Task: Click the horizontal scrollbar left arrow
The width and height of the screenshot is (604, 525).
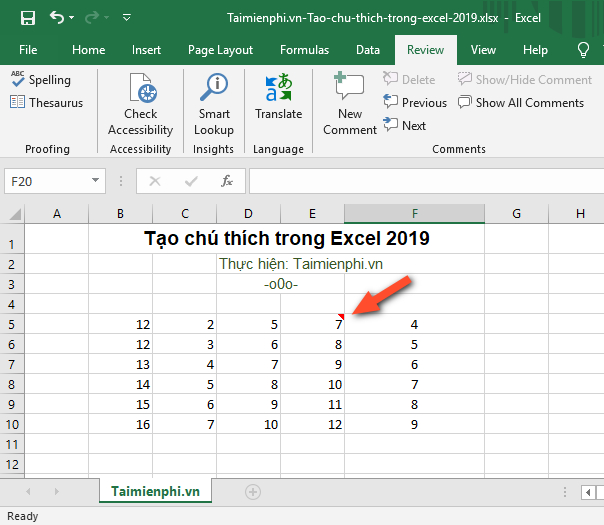Action: coord(588,492)
